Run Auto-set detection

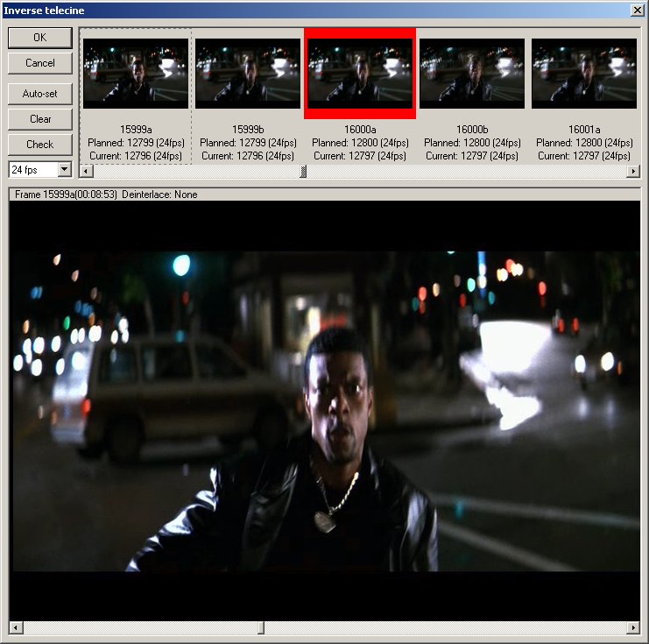click(40, 94)
